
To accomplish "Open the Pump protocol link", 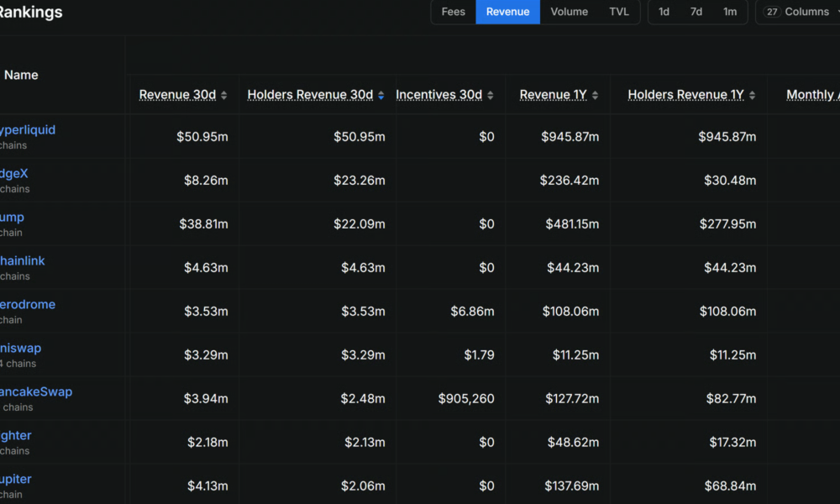I will click(x=12, y=217).
